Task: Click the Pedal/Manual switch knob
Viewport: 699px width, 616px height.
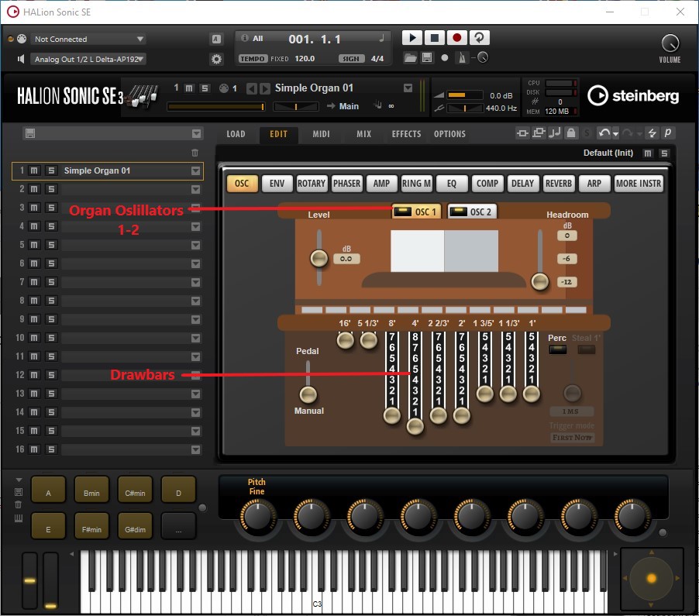Action: pos(308,395)
